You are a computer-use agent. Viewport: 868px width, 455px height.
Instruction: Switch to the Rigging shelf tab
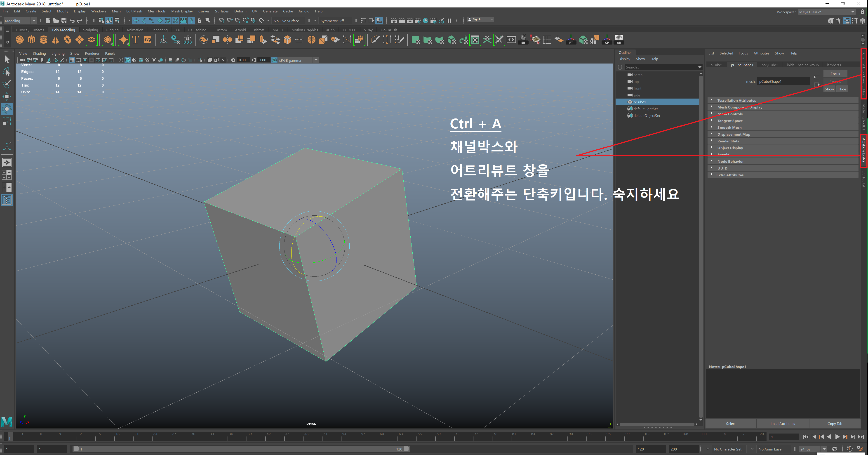point(112,30)
